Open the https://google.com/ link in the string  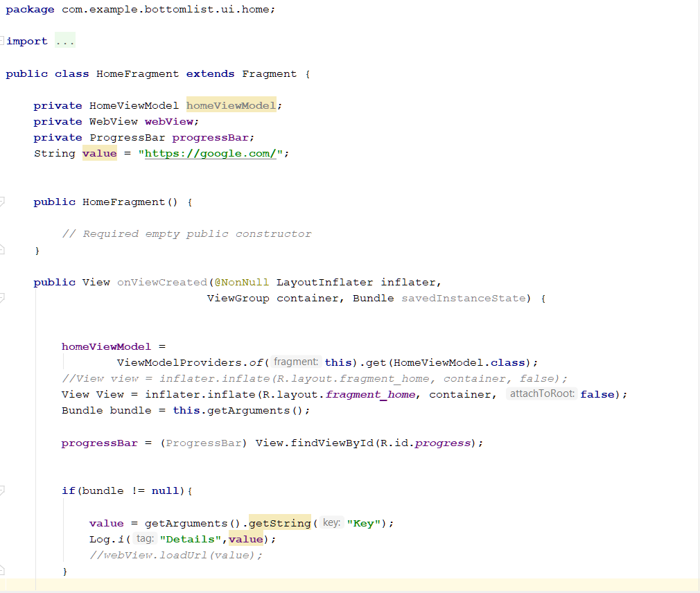click(210, 154)
